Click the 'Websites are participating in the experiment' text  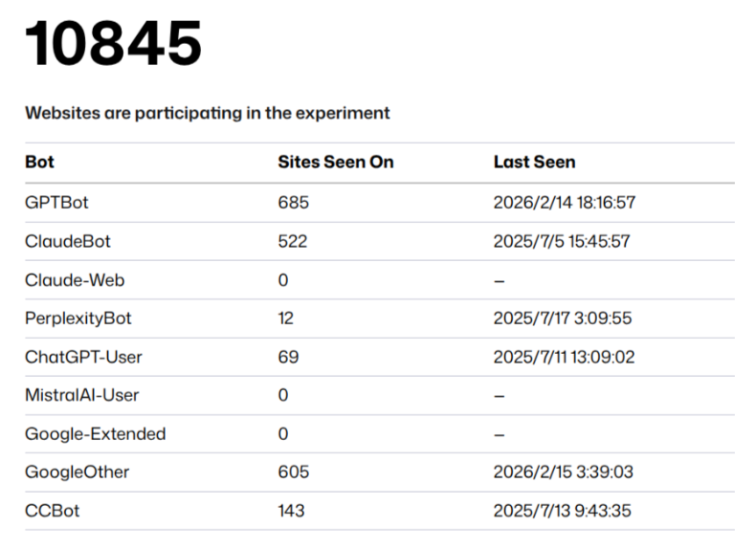click(207, 113)
